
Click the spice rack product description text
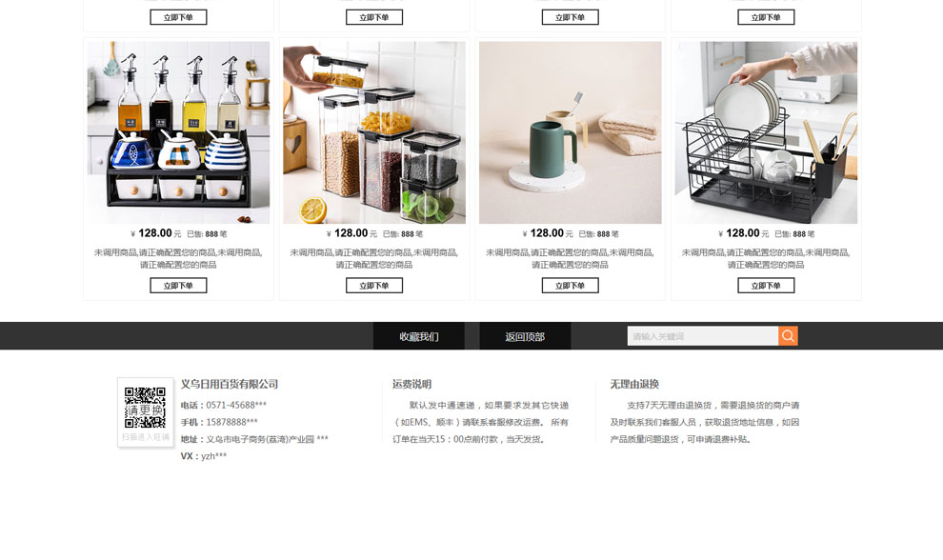[x=179, y=259]
